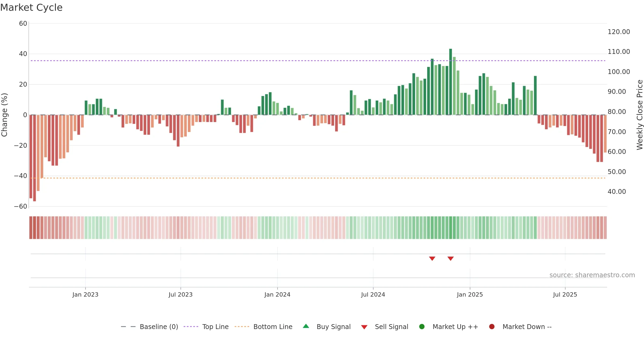
Task: Click the Market Cycle chart title
Action: pos(31,8)
